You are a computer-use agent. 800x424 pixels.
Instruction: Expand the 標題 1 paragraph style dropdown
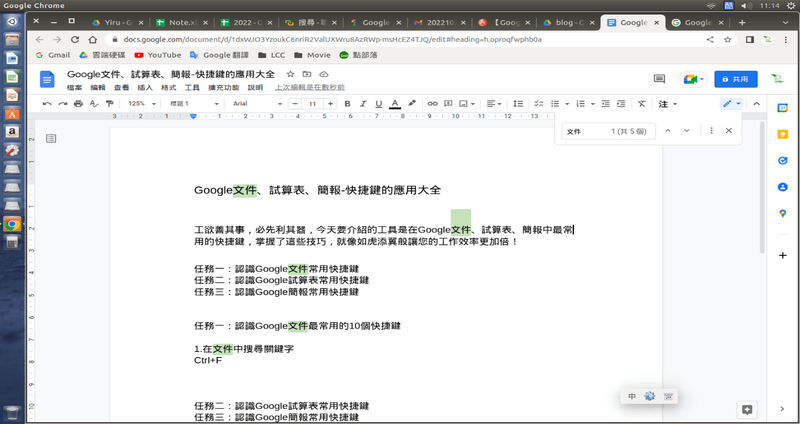[195, 104]
